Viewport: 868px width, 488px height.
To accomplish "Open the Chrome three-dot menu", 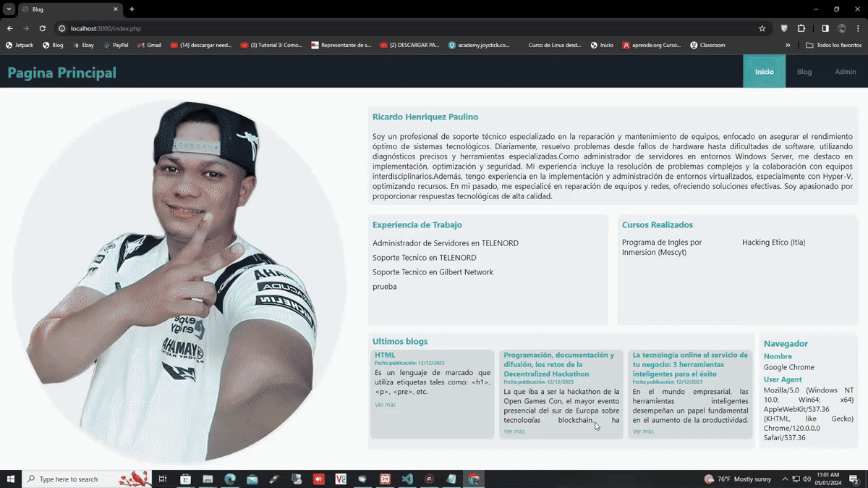I will (857, 28).
